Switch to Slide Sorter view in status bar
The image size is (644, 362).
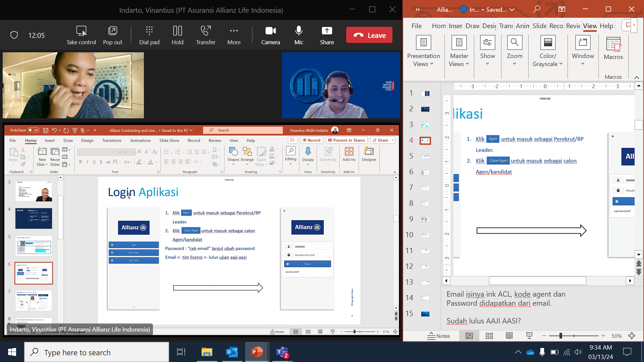489,336
